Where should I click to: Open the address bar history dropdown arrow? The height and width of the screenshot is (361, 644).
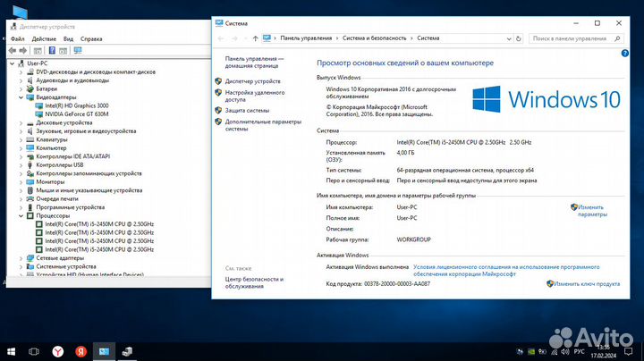[x=509, y=38]
